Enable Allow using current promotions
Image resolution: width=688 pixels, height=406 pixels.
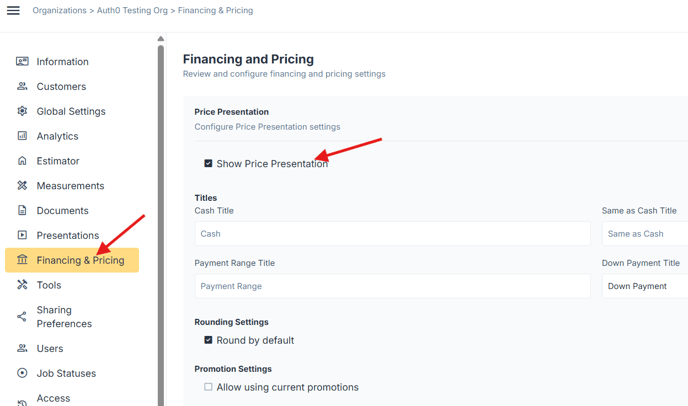(x=208, y=387)
